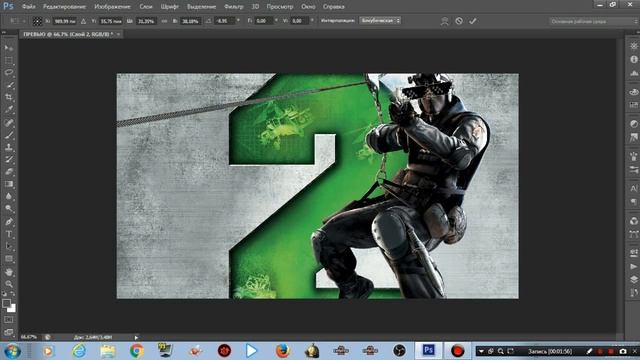Select the Move tool

9,48
